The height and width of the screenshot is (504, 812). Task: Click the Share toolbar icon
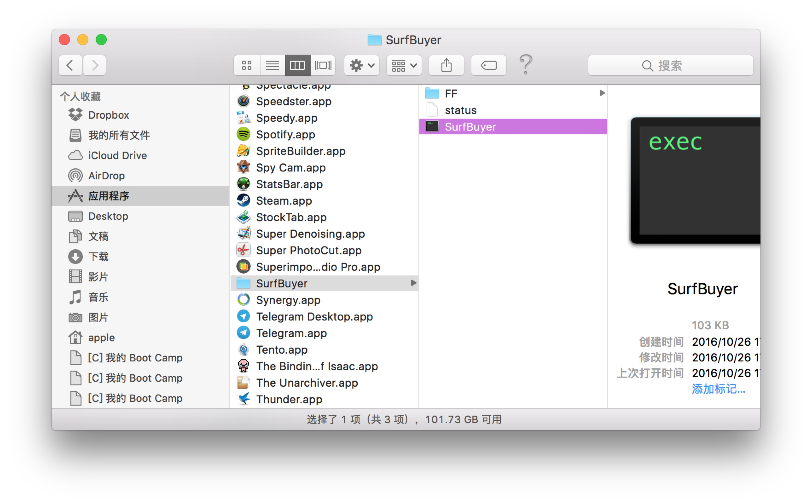coord(446,65)
